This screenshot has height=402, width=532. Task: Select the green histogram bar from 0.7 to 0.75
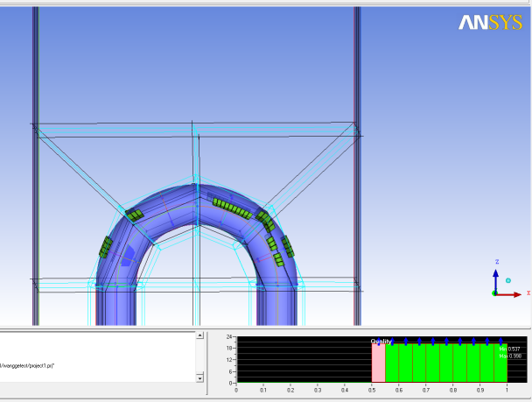point(433,363)
